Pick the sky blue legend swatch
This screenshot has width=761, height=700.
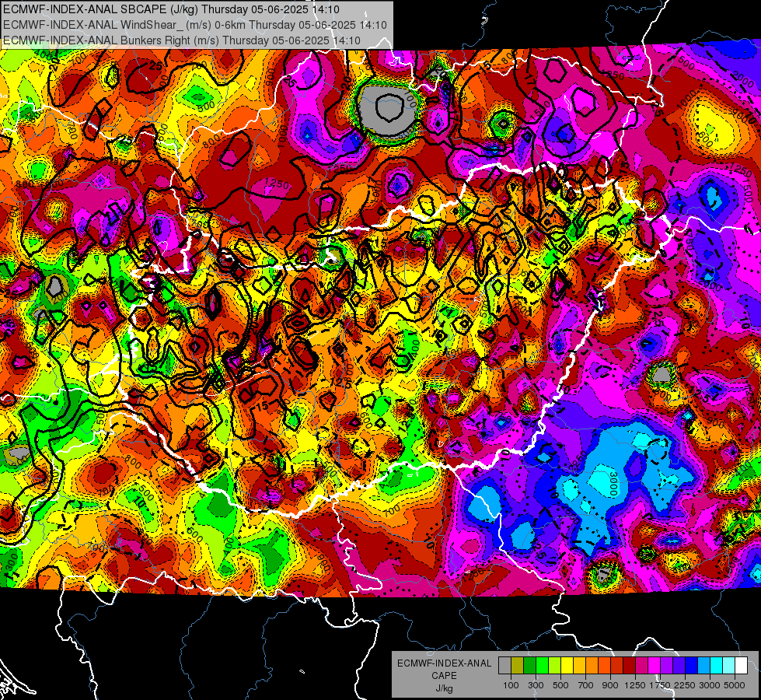point(703,666)
